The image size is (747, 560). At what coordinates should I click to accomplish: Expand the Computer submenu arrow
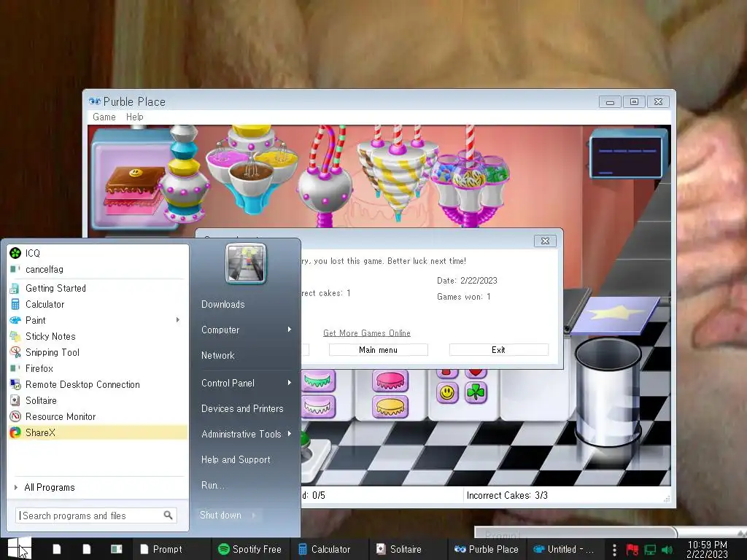click(x=289, y=330)
